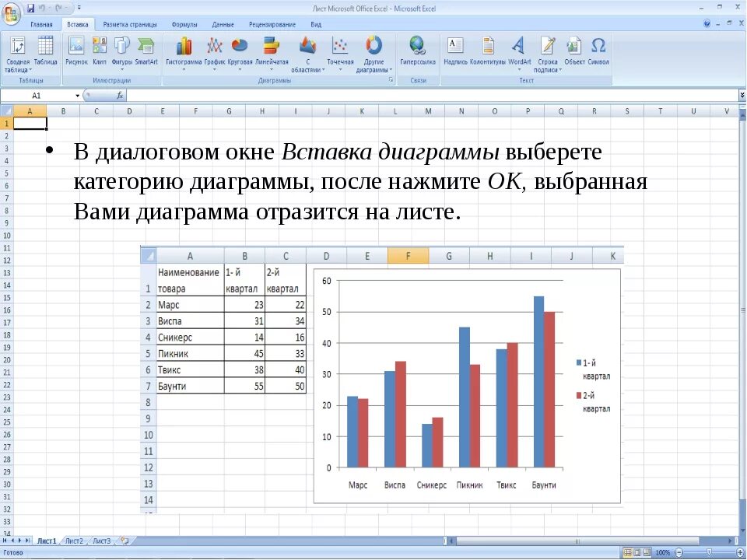The image size is (747, 560).
Task: Insert Clip art (Клип)
Action: coord(100,51)
